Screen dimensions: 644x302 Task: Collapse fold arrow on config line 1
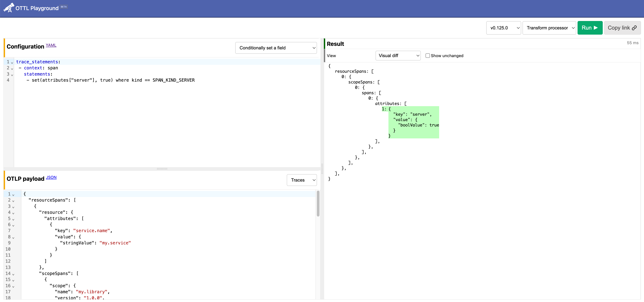pyautogui.click(x=12, y=62)
